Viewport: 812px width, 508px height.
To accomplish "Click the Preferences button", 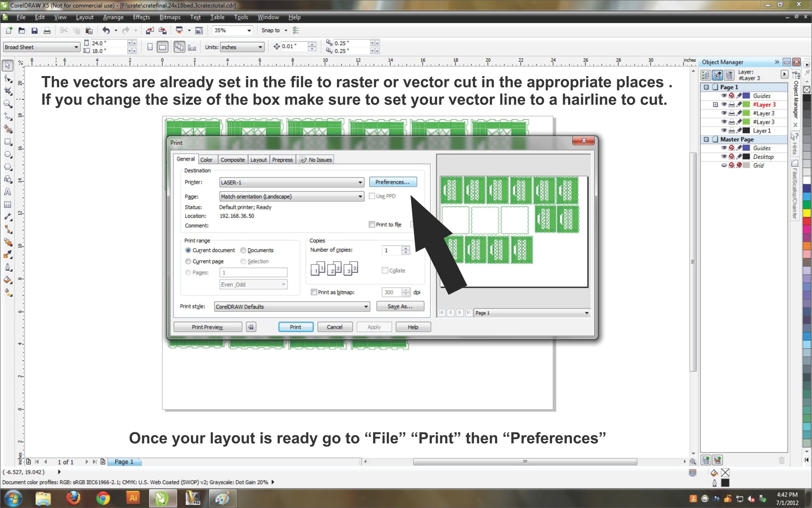I will [x=392, y=182].
